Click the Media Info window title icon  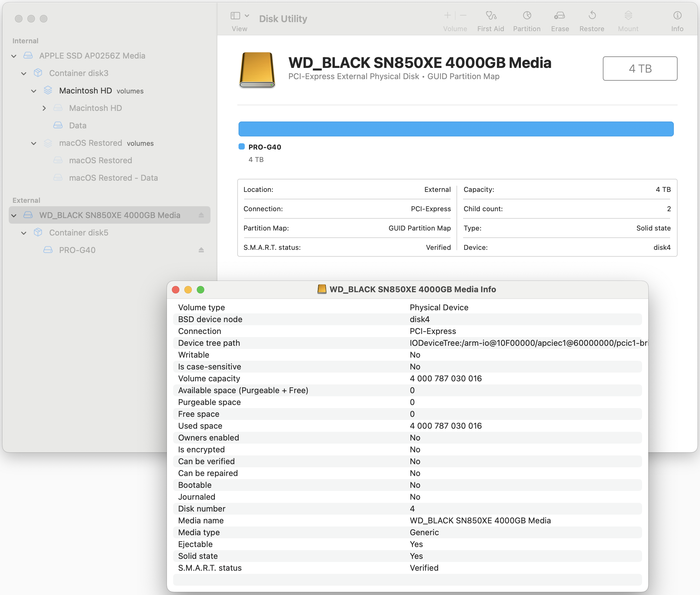(322, 289)
